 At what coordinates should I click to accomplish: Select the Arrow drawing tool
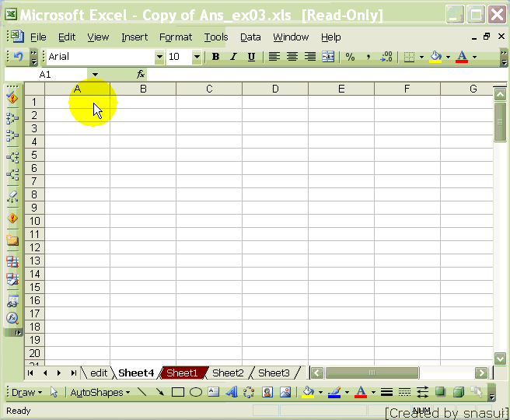click(159, 392)
